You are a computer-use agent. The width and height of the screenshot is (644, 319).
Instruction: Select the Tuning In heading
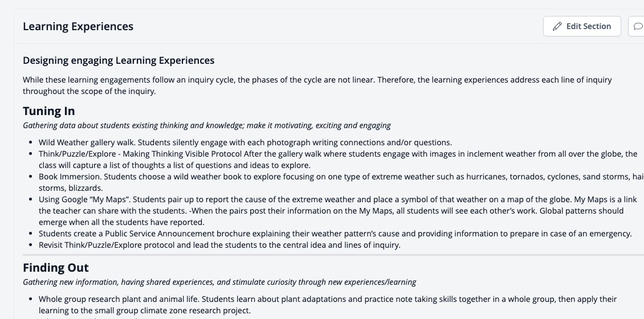coord(49,111)
